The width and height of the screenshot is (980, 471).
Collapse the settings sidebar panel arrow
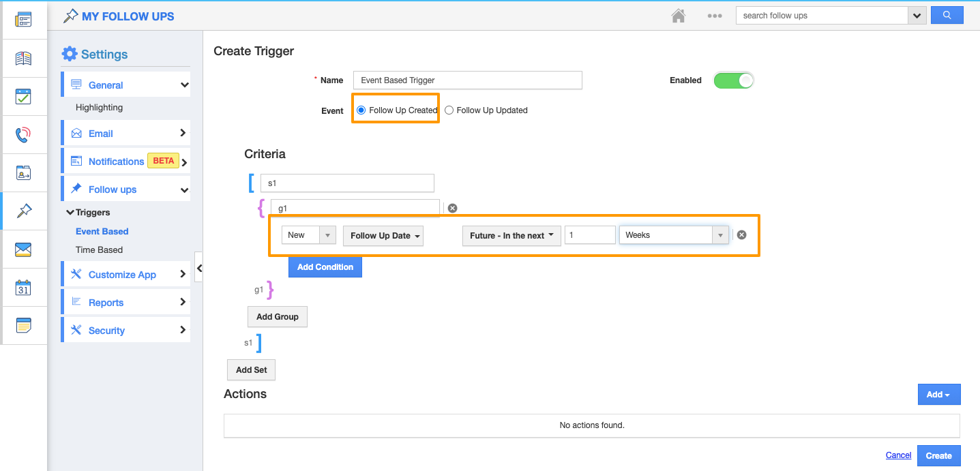pos(199,269)
